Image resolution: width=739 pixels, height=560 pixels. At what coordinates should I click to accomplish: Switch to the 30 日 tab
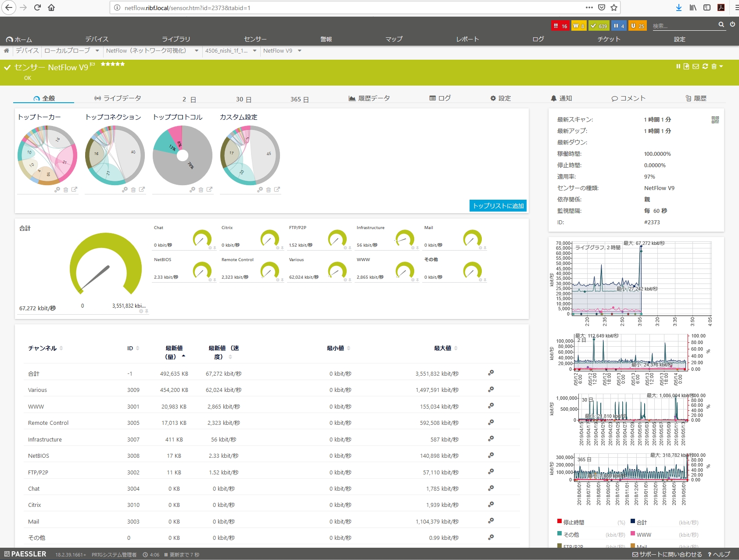pyautogui.click(x=244, y=99)
